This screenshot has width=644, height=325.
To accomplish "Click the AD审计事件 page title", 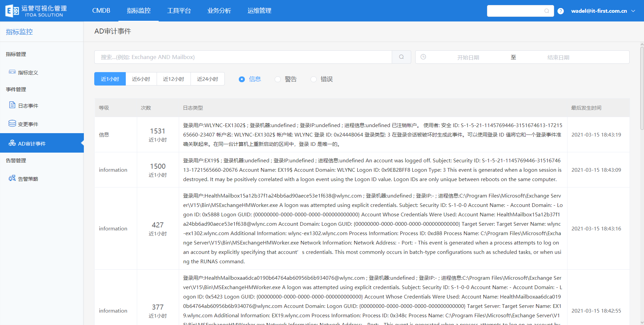I will 113,31.
